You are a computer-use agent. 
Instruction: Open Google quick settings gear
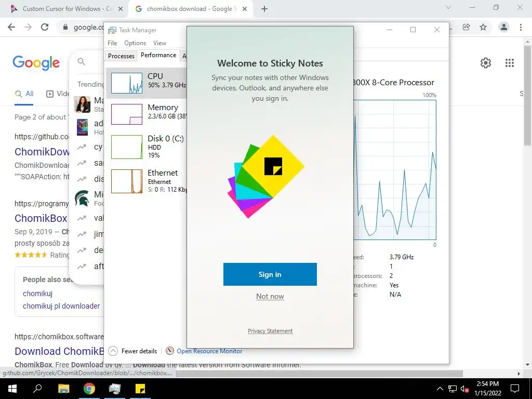tap(486, 63)
